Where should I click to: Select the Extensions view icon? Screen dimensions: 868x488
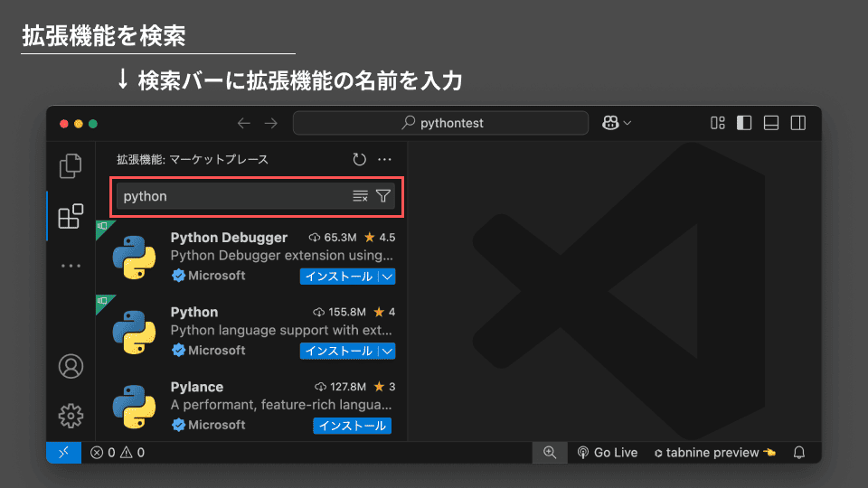(x=71, y=216)
